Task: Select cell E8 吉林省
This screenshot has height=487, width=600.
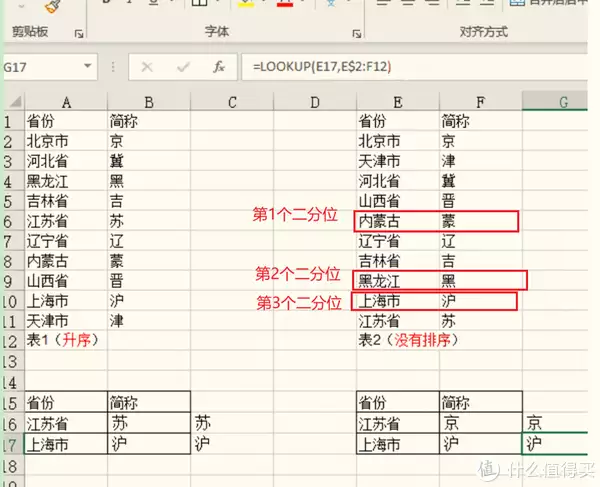Action: coord(398,261)
